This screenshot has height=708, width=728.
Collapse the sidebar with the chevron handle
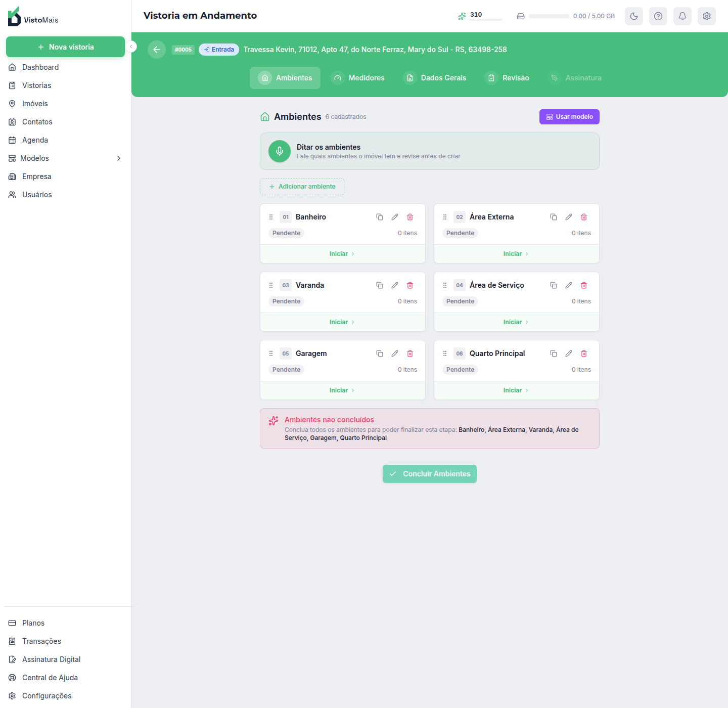(131, 47)
